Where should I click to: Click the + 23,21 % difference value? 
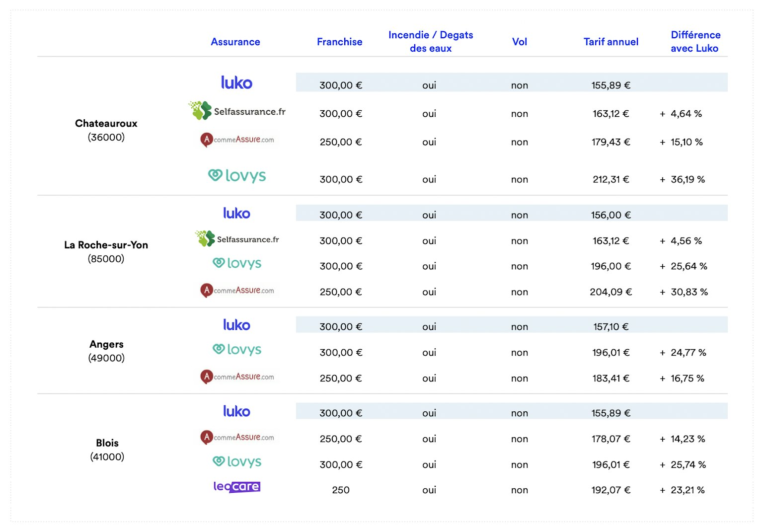[x=683, y=490]
